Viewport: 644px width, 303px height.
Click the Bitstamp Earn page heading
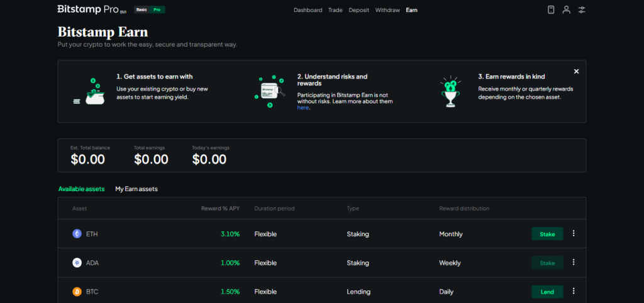coord(103,31)
